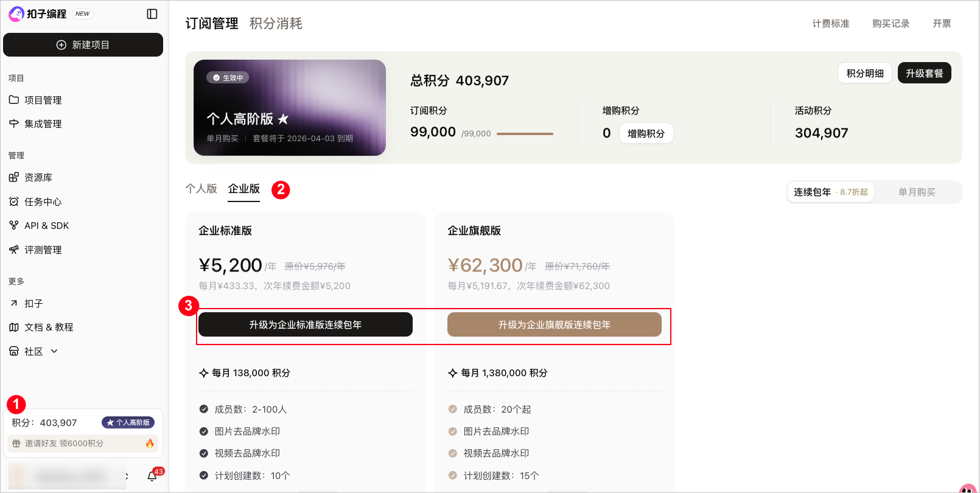Click the struck-through 原价¥5,976/年 text
Image resolution: width=980 pixels, height=493 pixels.
pos(315,267)
